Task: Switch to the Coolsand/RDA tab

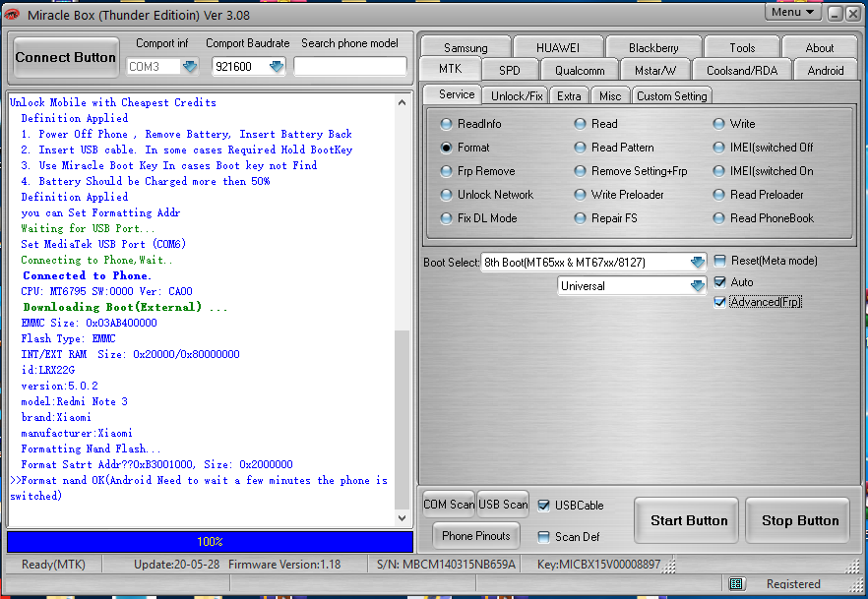Action: [742, 70]
